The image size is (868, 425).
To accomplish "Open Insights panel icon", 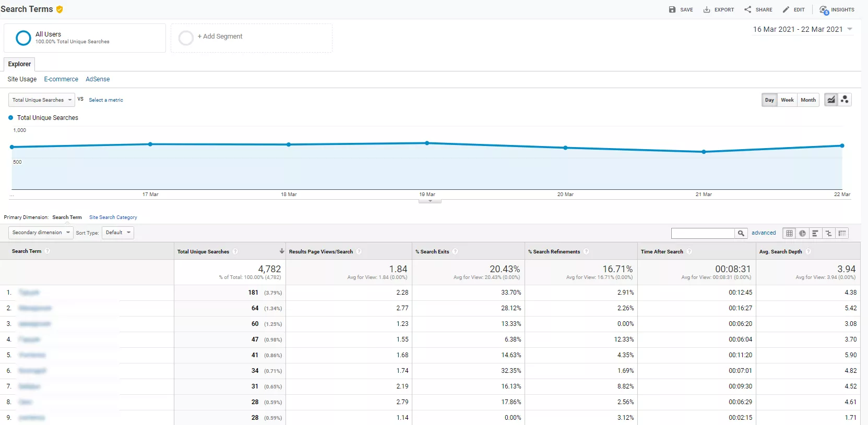I will point(824,10).
